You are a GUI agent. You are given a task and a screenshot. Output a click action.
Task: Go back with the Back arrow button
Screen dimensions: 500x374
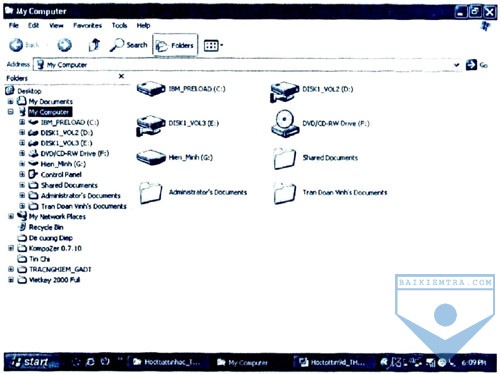[x=24, y=45]
